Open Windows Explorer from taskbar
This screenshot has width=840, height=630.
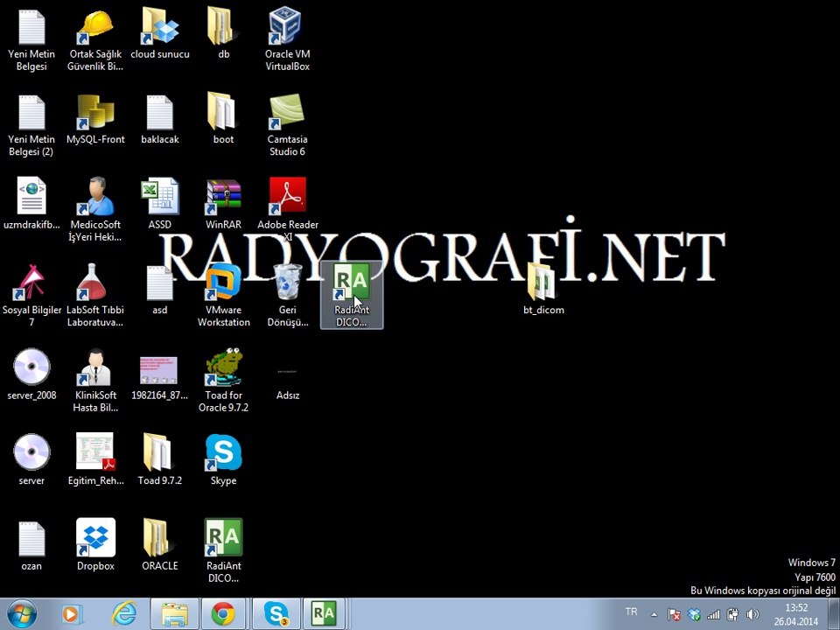(174, 614)
